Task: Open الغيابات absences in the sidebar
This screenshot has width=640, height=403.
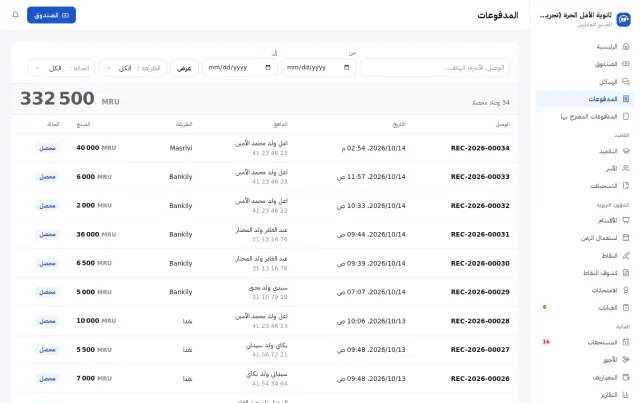Action: tap(585, 307)
